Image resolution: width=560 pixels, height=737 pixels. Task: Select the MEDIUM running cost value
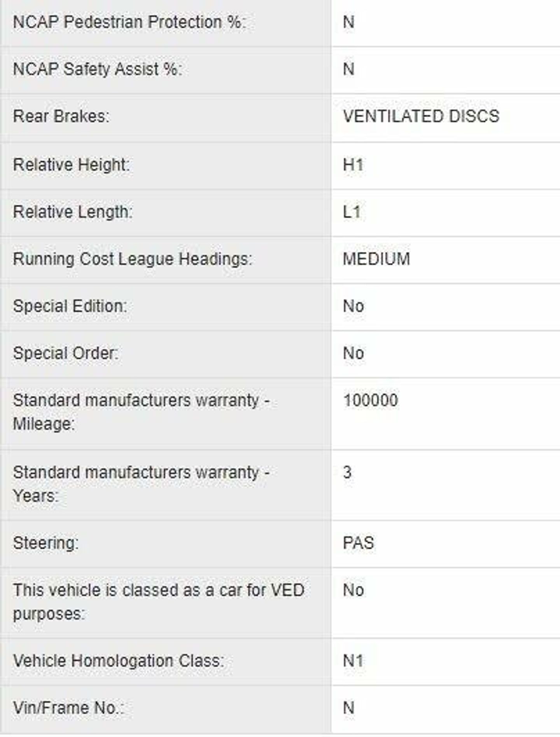point(376,259)
